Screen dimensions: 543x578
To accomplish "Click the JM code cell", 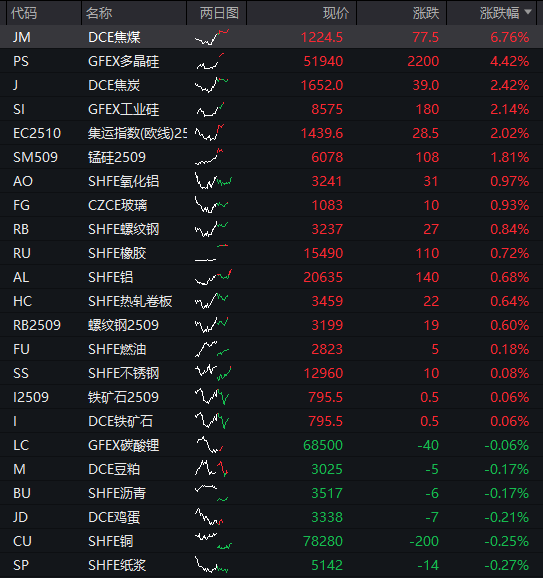I will [22, 37].
